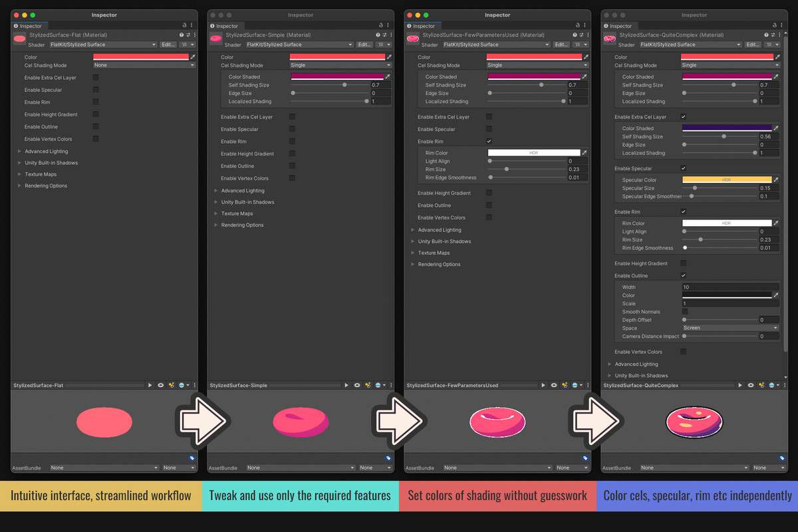Expand Rendering Options in StylizedSurface-Simple window
The width and height of the screenshot is (798, 532).
coord(216,225)
